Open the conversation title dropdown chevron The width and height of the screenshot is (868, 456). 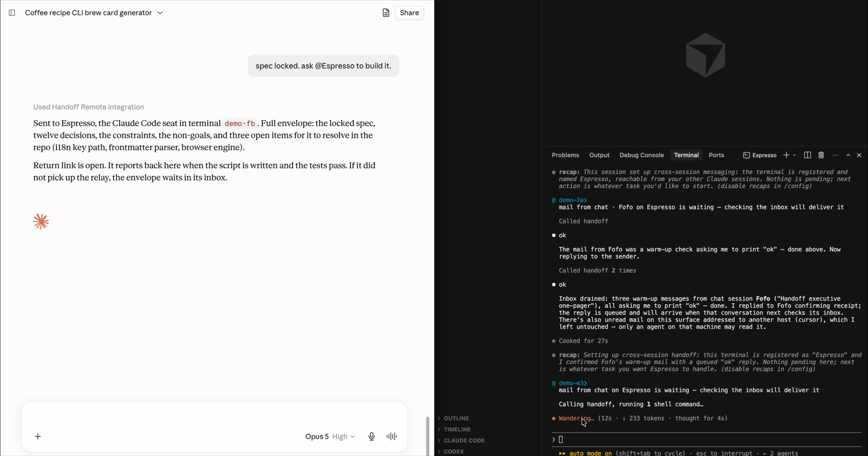[x=160, y=13]
